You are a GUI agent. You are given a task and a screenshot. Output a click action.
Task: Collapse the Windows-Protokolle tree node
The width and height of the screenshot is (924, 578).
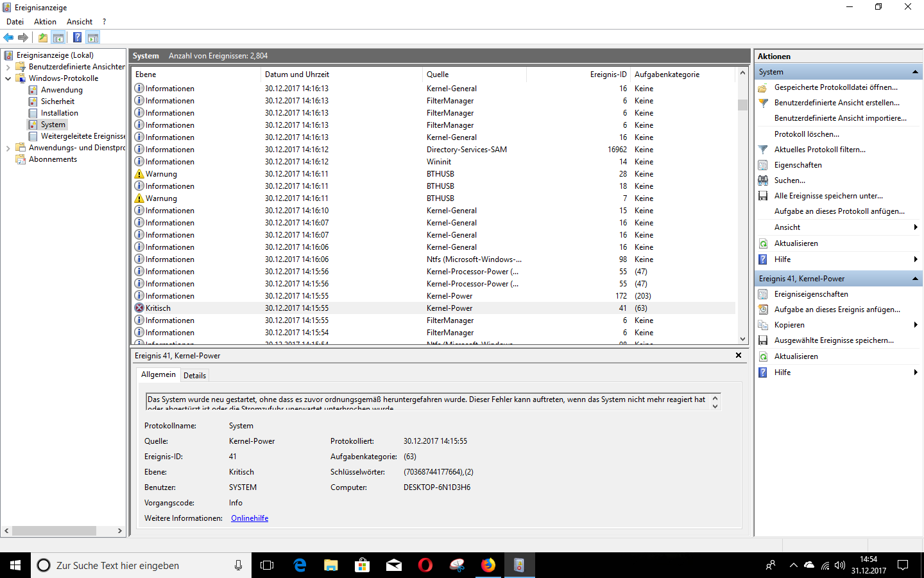point(8,78)
